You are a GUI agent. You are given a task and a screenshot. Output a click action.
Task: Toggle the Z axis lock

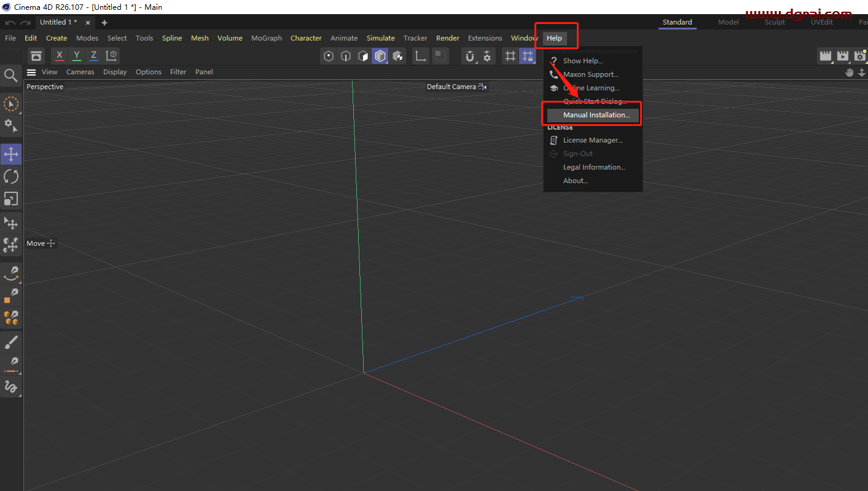pyautogui.click(x=93, y=55)
